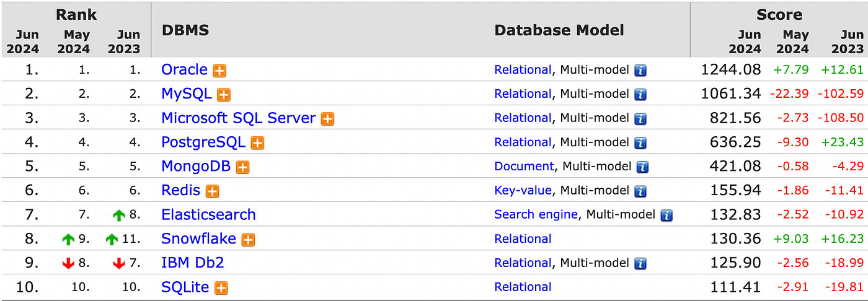Open the info icon in IBM Db2 row
The width and height of the screenshot is (868, 301).
pos(640,264)
